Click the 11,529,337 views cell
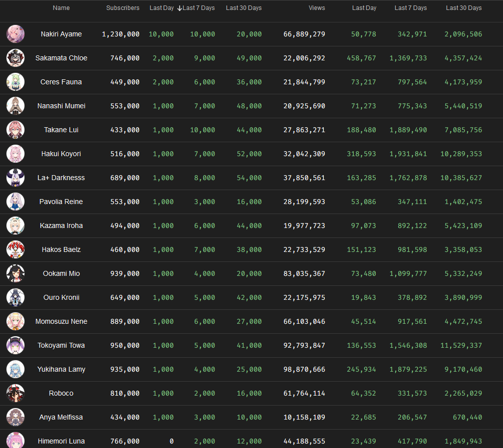This screenshot has height=448, width=503. (x=461, y=346)
